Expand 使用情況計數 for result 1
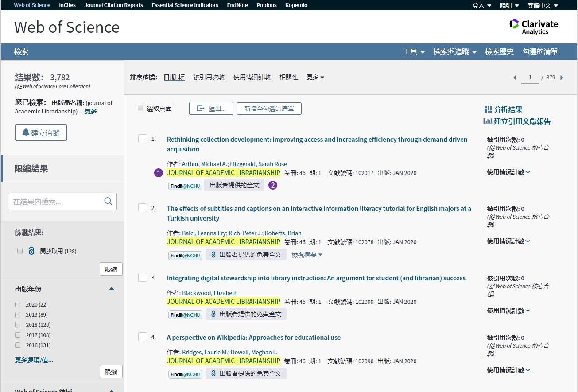 click(508, 172)
